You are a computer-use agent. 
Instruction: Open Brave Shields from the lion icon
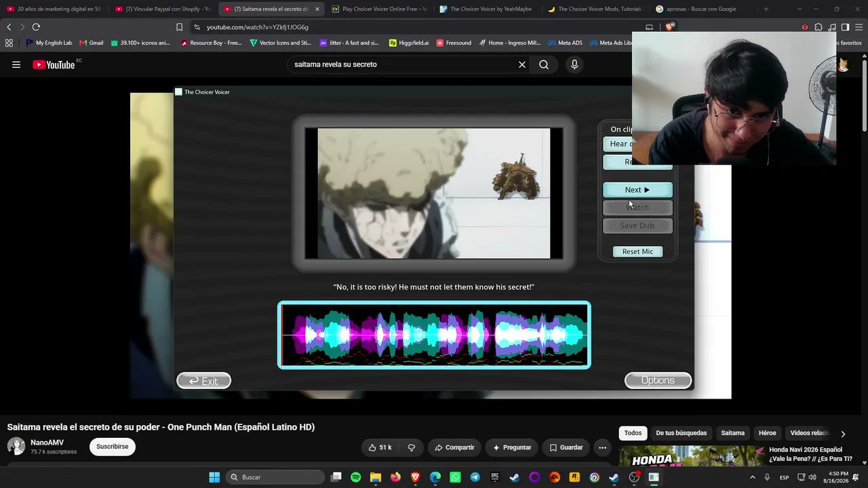(x=669, y=27)
